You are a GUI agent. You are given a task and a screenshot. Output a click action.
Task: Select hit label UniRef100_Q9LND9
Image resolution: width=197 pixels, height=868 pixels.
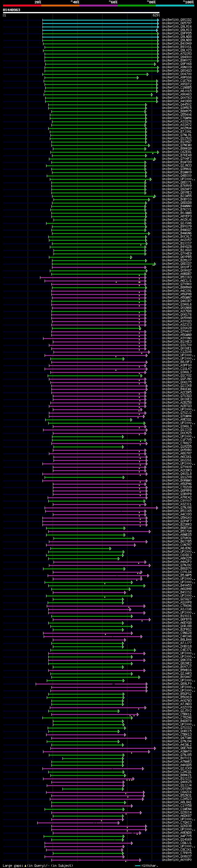click(x=177, y=40)
